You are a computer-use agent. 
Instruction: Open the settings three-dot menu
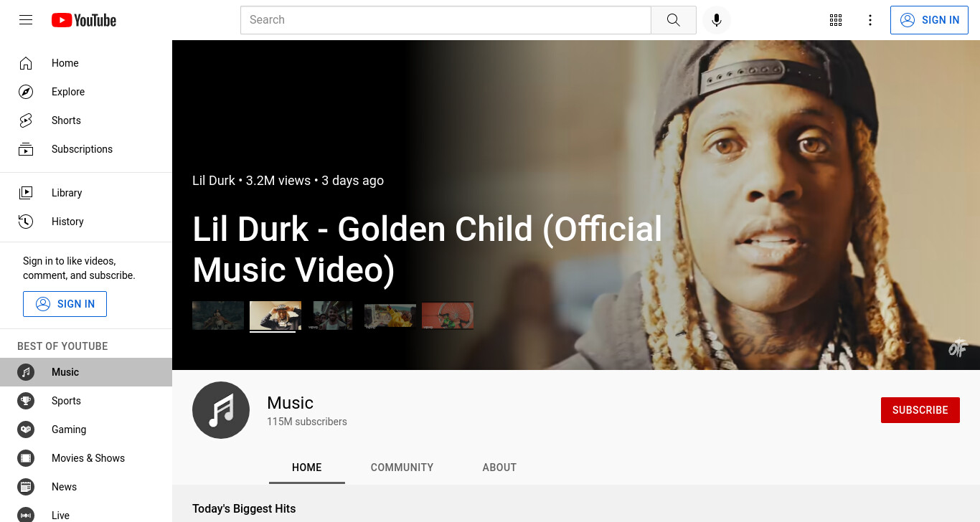pyautogui.click(x=870, y=20)
